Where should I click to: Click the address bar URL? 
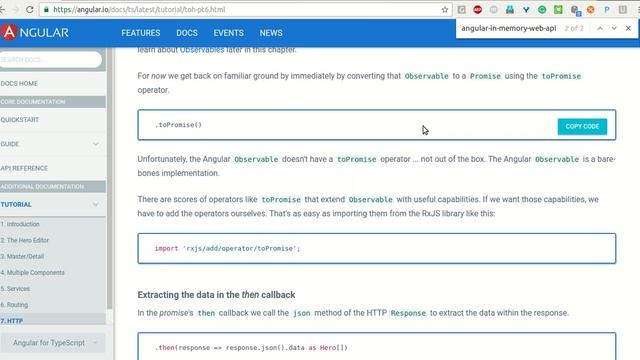click(139, 9)
